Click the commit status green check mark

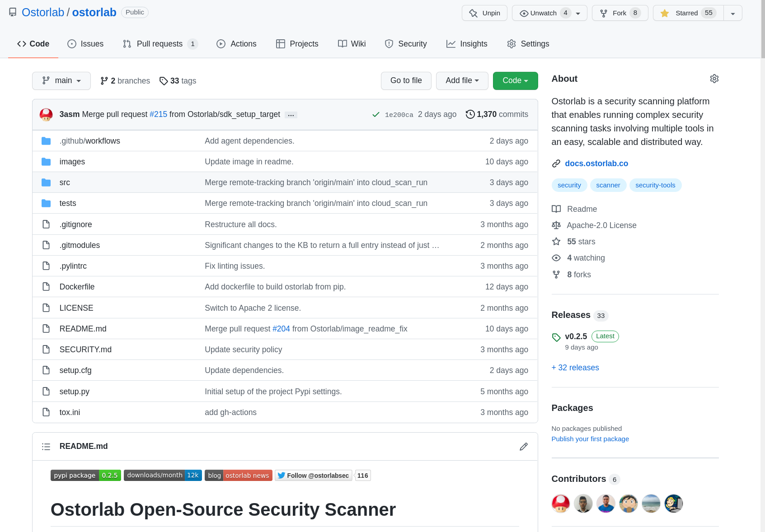(375, 115)
